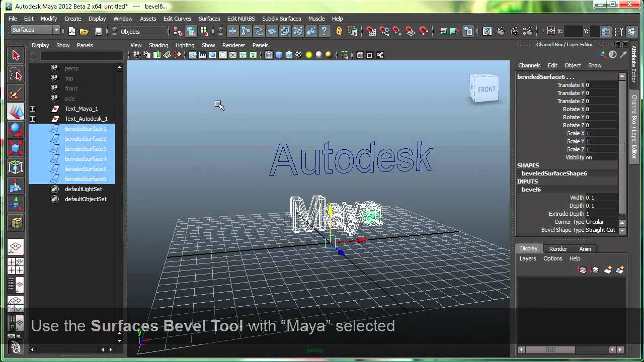Open viewport Shading menu
The image size is (644, 362).
coord(158,45)
